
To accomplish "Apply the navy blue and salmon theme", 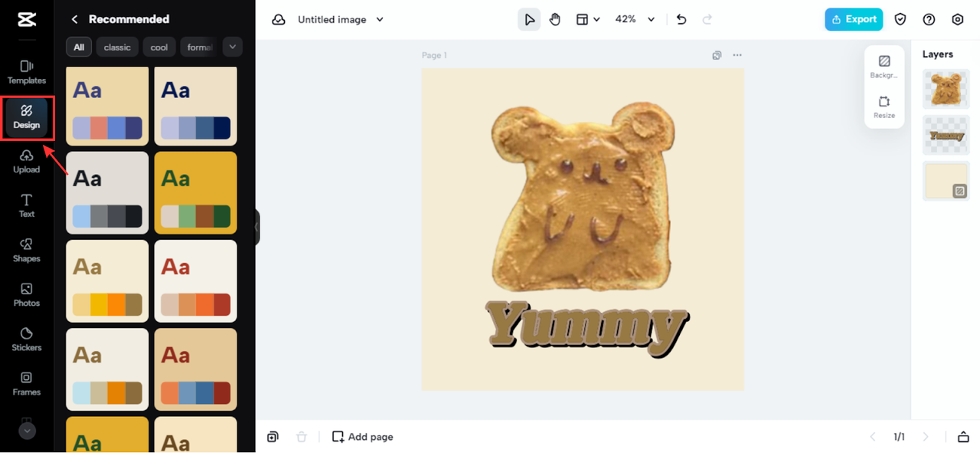I will (107, 106).
